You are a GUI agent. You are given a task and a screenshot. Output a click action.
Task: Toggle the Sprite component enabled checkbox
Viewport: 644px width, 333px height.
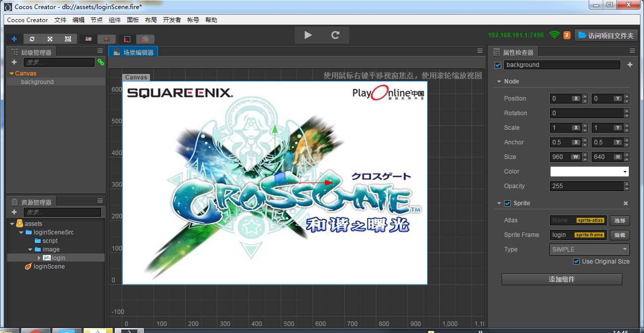coord(507,203)
